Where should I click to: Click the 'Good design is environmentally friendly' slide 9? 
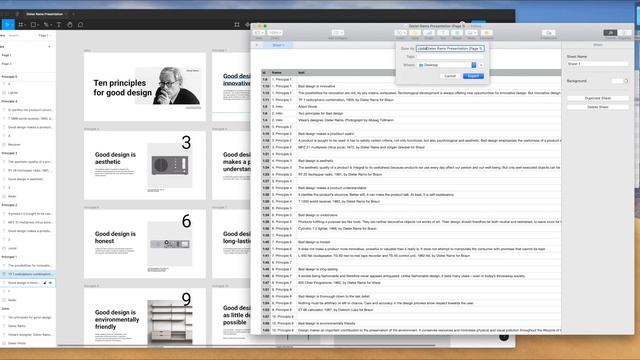(145, 317)
